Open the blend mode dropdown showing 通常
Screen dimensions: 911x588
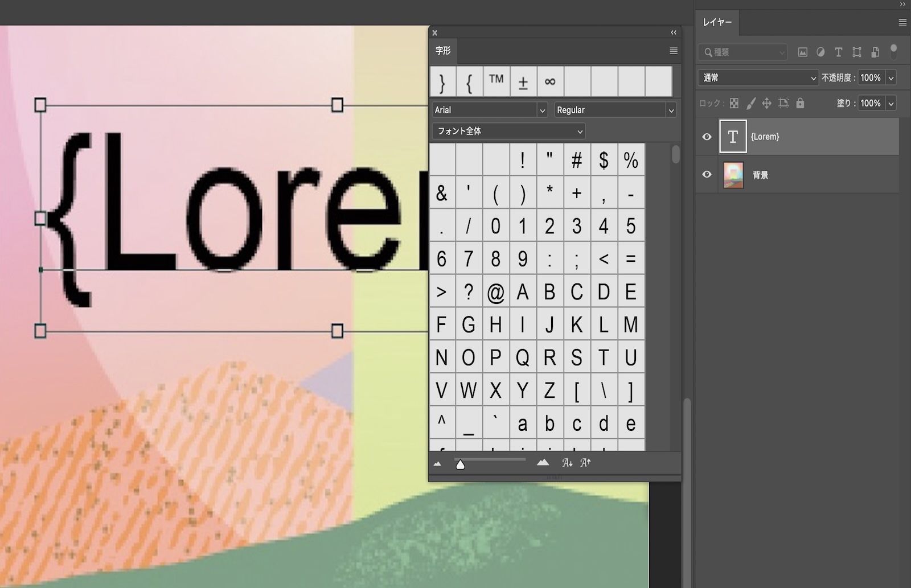pos(757,78)
